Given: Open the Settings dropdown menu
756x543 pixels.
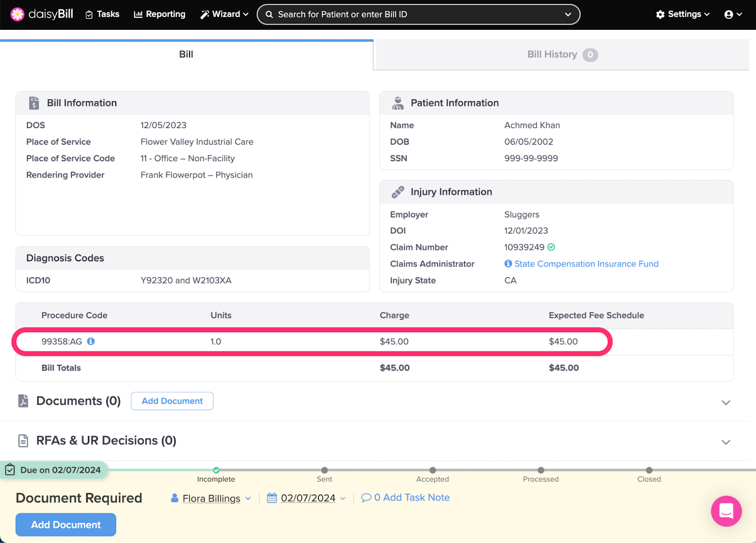Looking at the screenshot, I should click(683, 14).
